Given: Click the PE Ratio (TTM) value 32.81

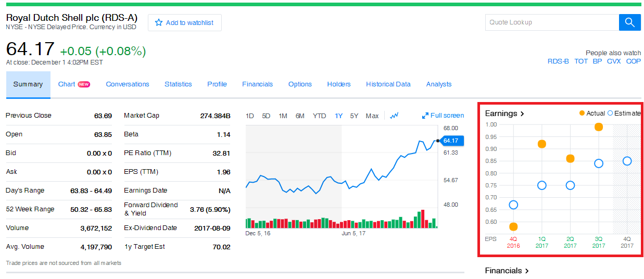Looking at the screenshot, I should 222,153.
